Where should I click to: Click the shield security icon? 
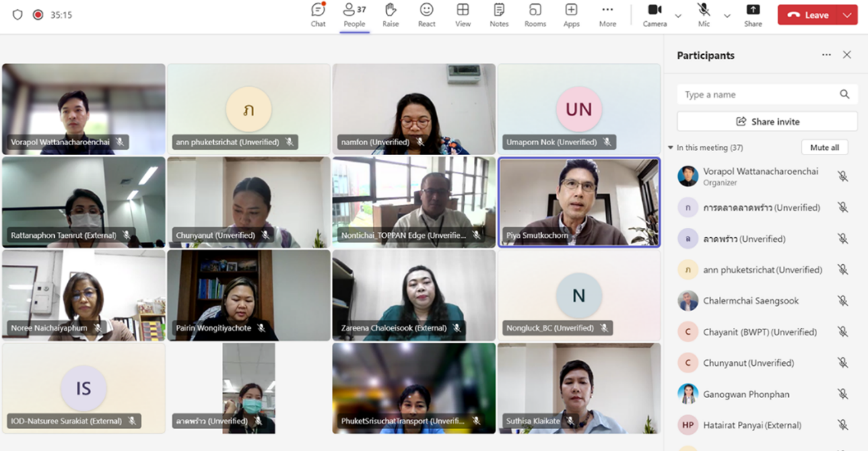point(18,15)
